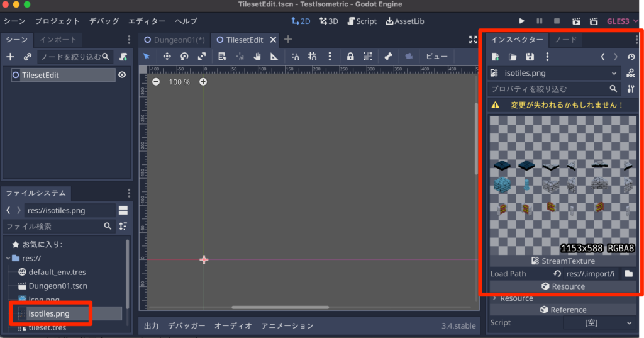Toggle smart snap icon
This screenshot has height=338, width=644.
[295, 57]
